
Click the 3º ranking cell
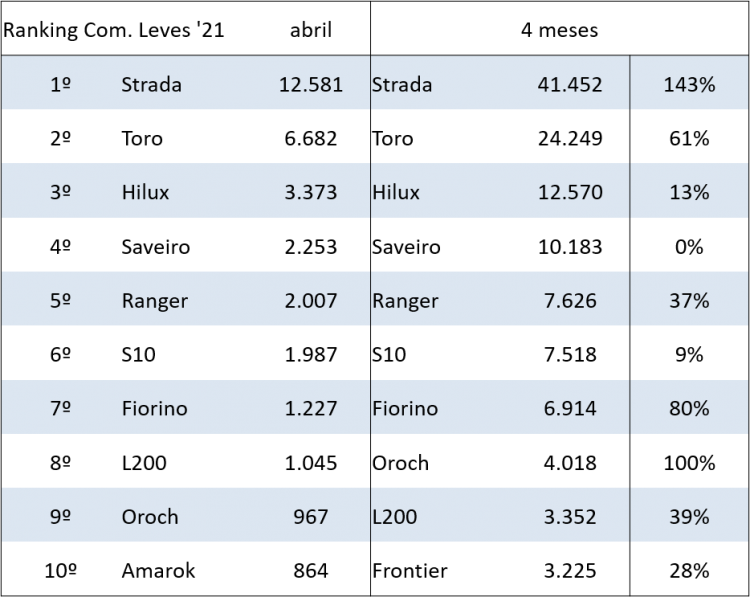pos(60,193)
